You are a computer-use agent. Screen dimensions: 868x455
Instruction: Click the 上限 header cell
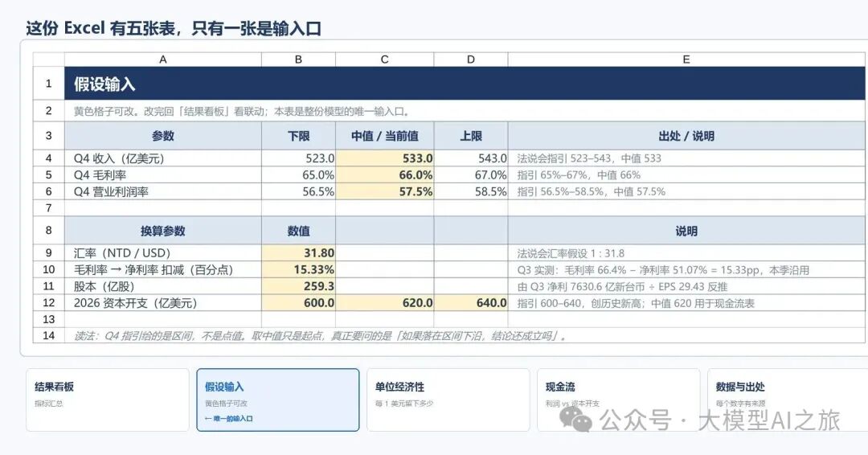pyautogui.click(x=471, y=136)
